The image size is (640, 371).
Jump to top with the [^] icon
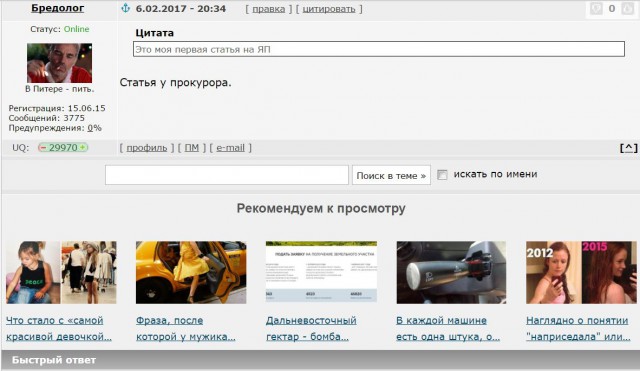coord(629,148)
